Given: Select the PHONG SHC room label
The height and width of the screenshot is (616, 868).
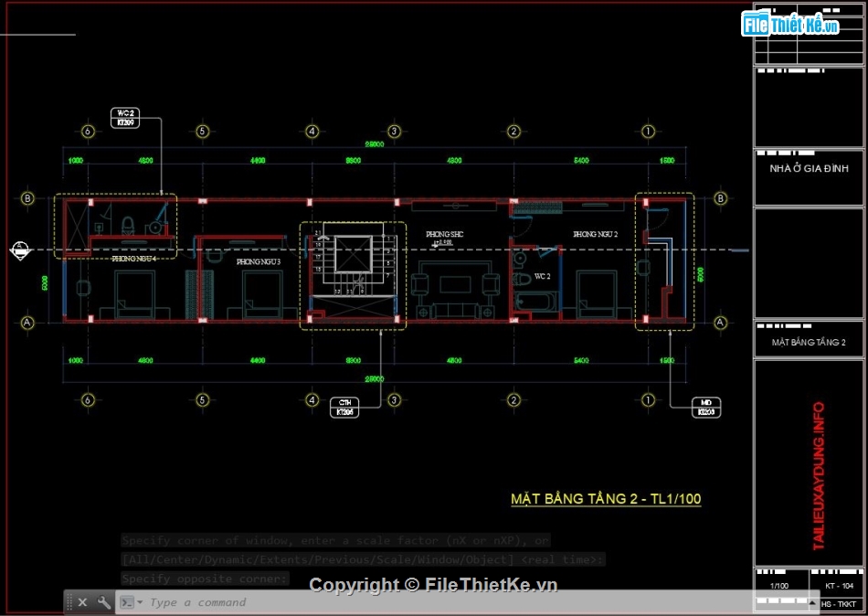Looking at the screenshot, I should 445,234.
